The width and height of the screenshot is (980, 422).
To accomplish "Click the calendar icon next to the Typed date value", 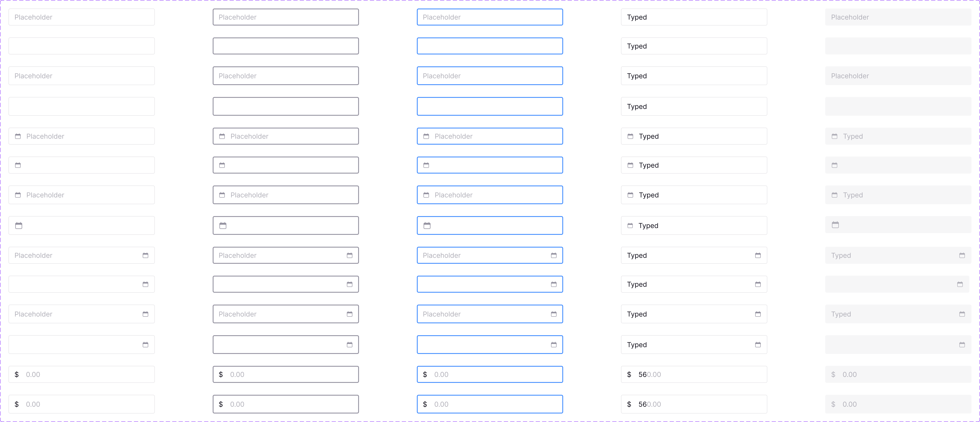I will pyautogui.click(x=630, y=136).
